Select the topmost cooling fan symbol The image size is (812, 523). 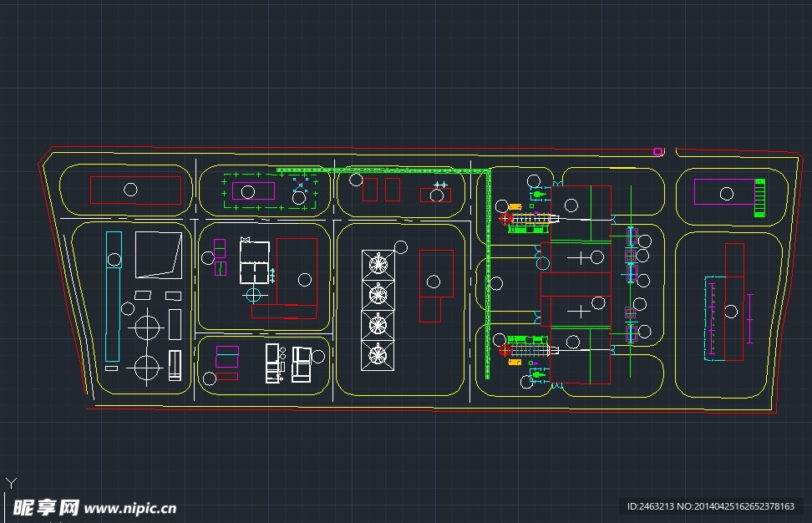point(379,264)
